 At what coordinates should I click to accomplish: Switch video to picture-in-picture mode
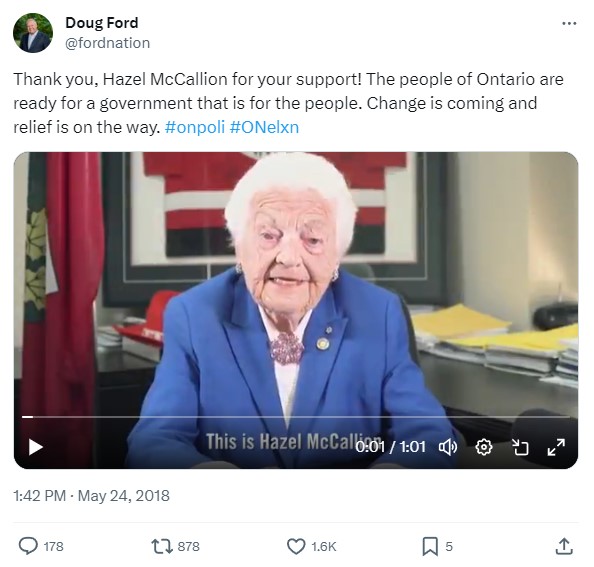click(x=520, y=447)
